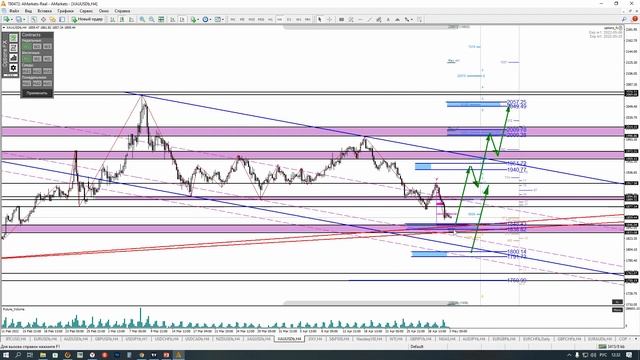Image resolution: width=640 pixels, height=360 pixels.
Task: Open the Сервис menu
Action: point(86,11)
